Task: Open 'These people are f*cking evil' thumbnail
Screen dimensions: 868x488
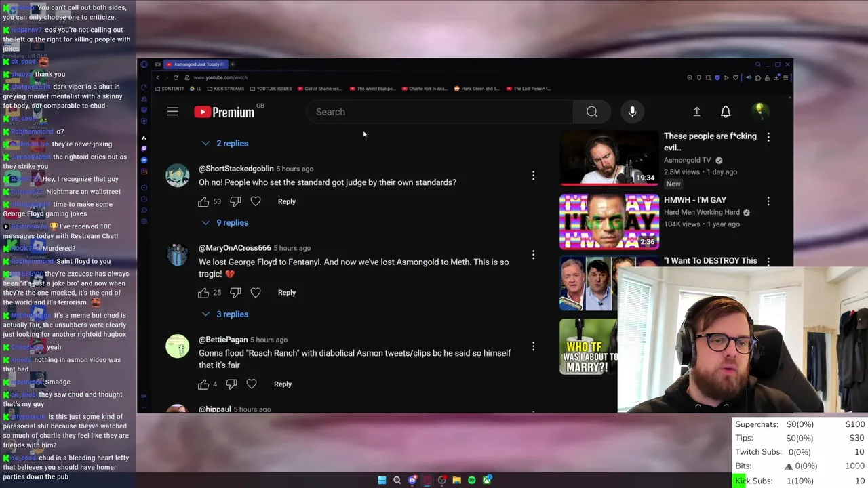Action: pos(609,157)
